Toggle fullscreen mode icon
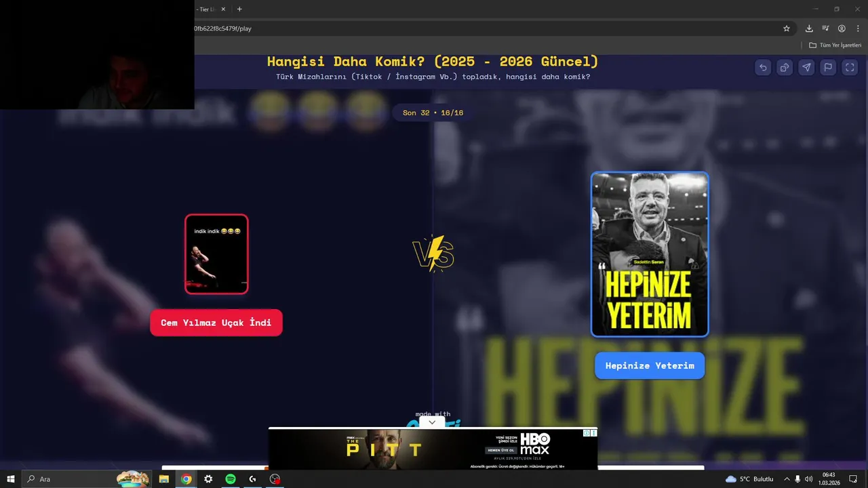The image size is (868, 488). click(x=850, y=67)
